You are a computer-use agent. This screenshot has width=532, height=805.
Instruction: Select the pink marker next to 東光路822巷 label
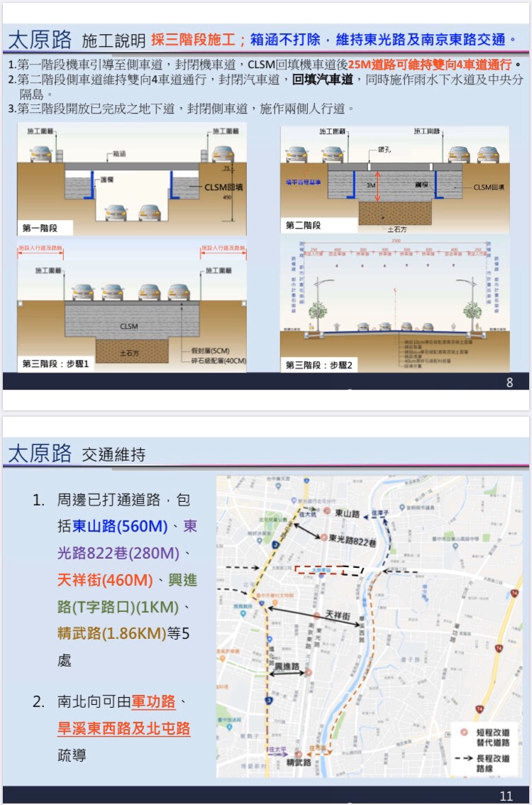[323, 537]
